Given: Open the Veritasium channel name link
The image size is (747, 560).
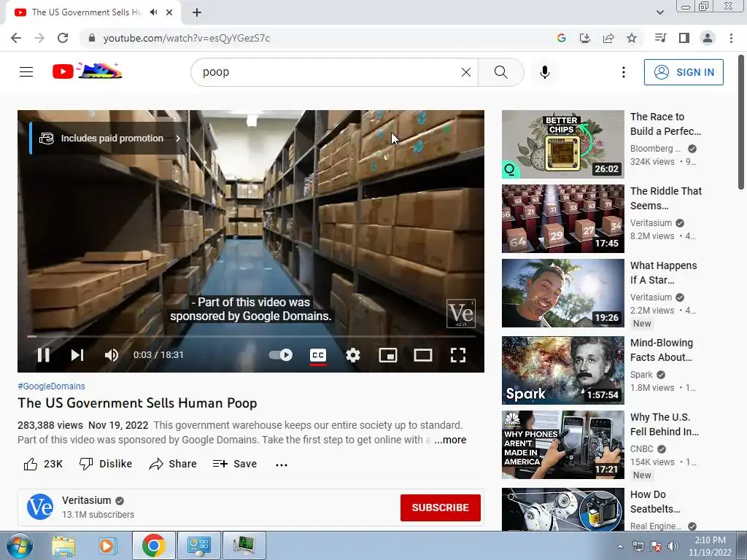Looking at the screenshot, I should coord(86,500).
